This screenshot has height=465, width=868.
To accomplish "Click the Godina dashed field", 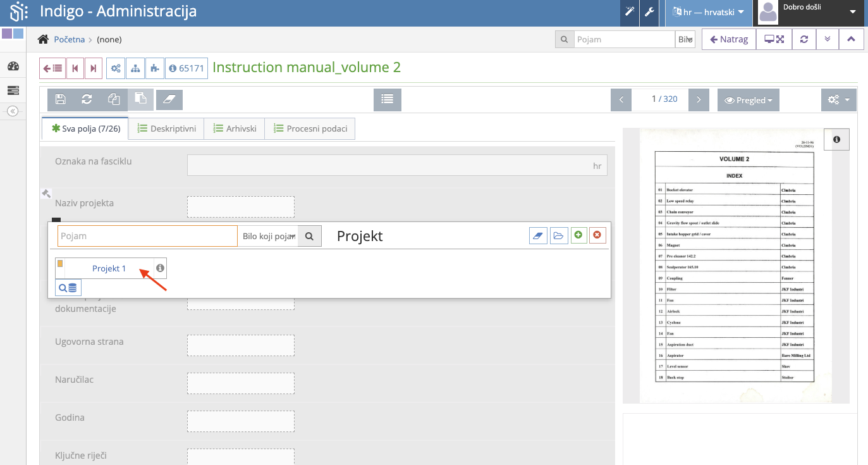I will point(241,421).
